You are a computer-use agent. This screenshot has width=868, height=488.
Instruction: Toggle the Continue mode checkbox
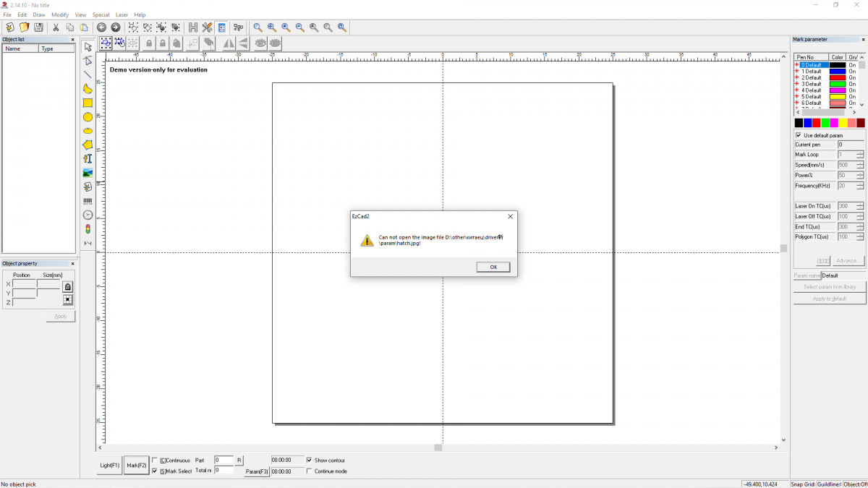[x=310, y=471]
